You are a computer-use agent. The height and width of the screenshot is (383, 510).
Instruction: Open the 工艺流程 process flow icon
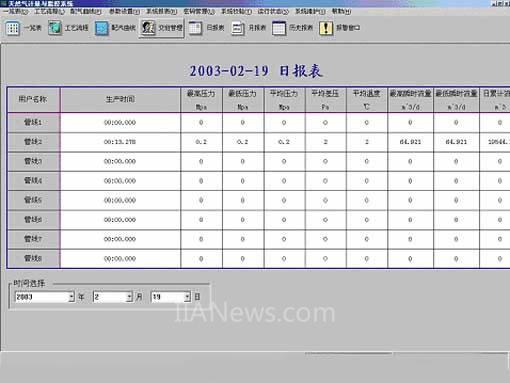coord(55,28)
